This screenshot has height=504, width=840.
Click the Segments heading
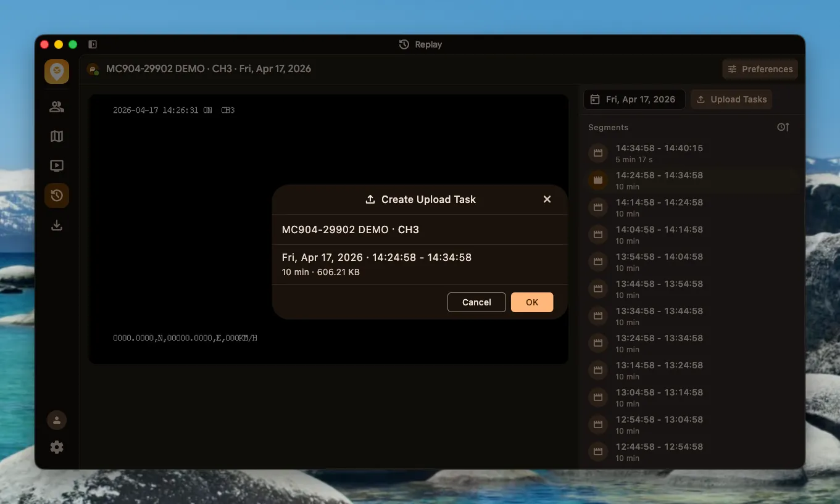click(608, 128)
